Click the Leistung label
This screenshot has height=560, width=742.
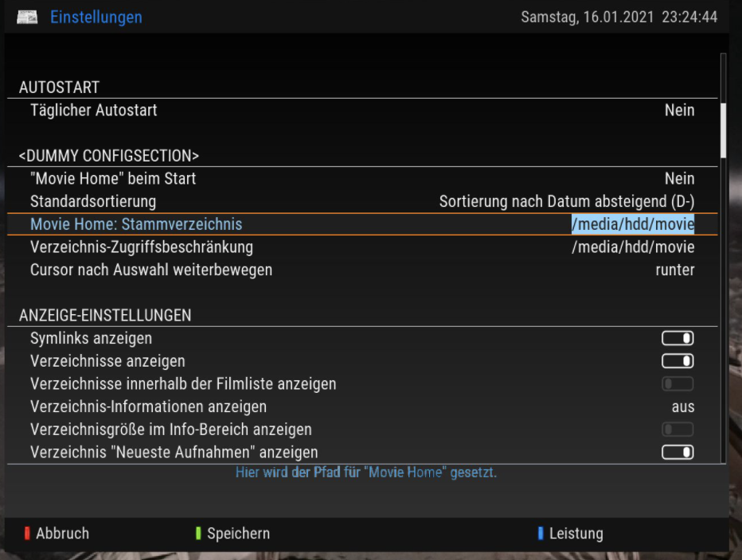coord(576,534)
